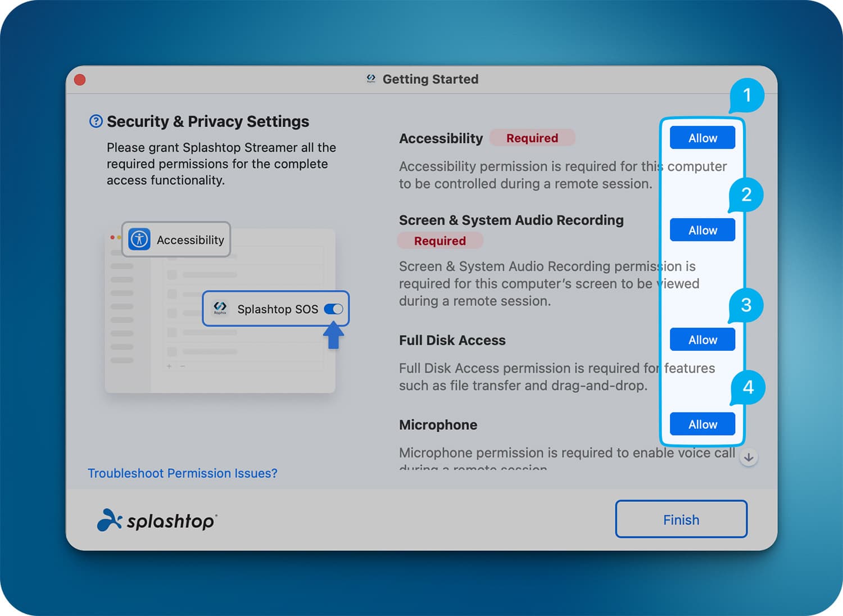Close the Getting Started window

coord(80,80)
